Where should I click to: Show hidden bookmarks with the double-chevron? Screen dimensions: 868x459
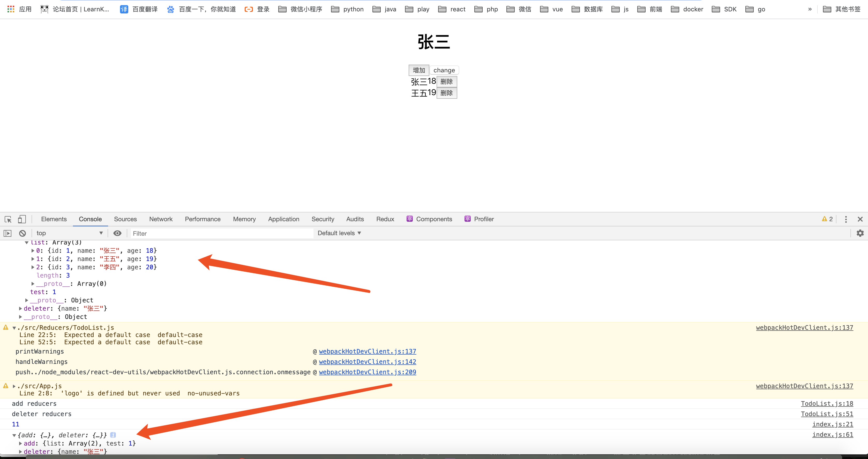pos(810,9)
